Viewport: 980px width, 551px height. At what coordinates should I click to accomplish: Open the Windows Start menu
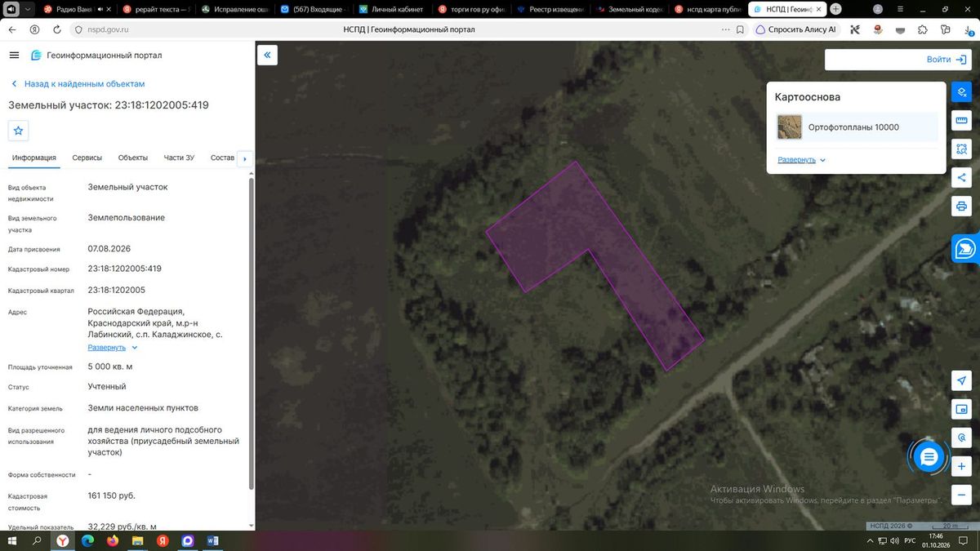click(12, 540)
